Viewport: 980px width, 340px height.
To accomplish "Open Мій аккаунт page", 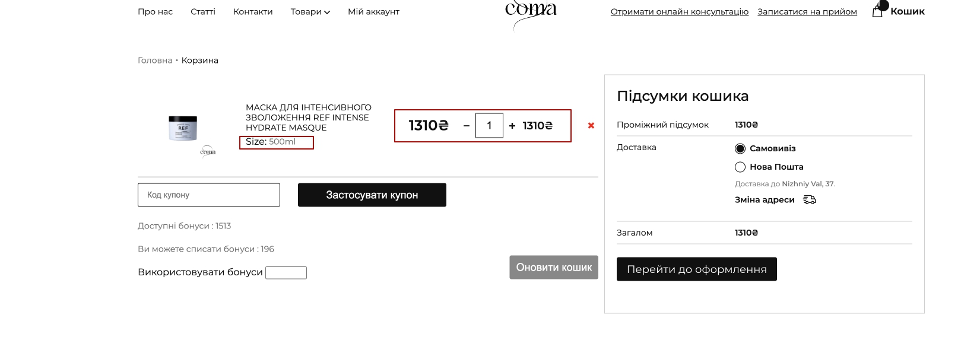I will pyautogui.click(x=373, y=12).
